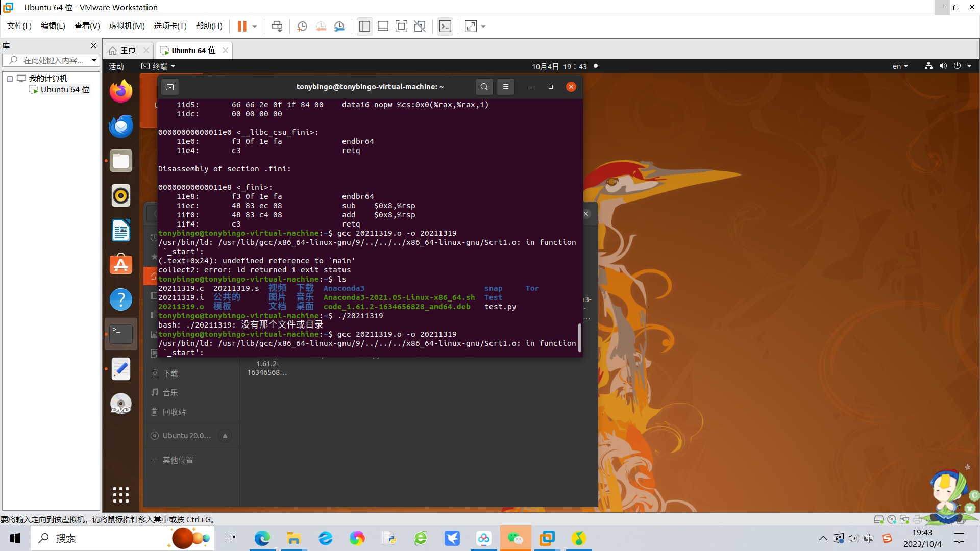The image size is (980, 551).
Task: Open Thunderbird mail from the dock
Action: tap(121, 126)
